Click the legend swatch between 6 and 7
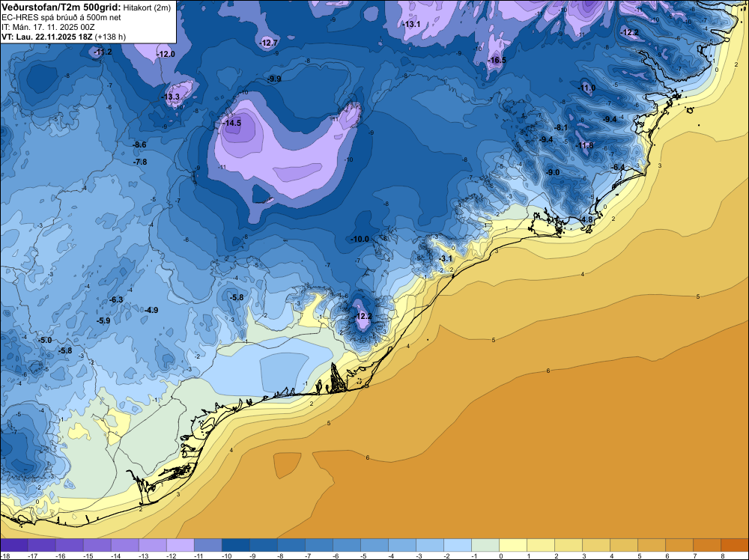749x560 pixels. pyautogui.click(x=679, y=545)
